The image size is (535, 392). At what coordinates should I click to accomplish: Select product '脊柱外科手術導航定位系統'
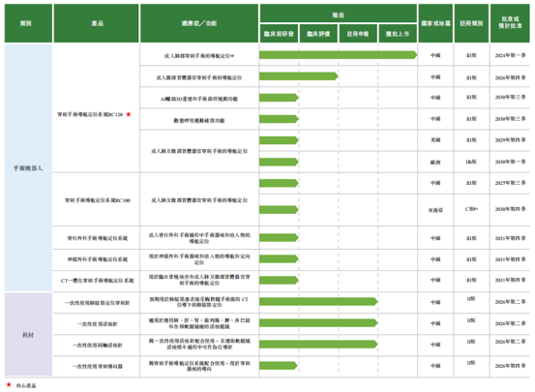[98, 238]
